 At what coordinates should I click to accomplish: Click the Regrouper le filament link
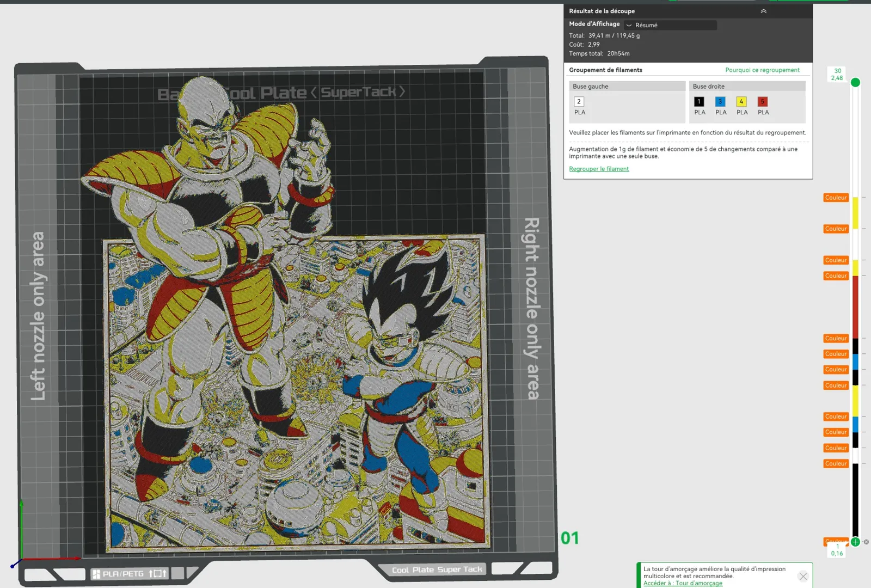point(599,169)
